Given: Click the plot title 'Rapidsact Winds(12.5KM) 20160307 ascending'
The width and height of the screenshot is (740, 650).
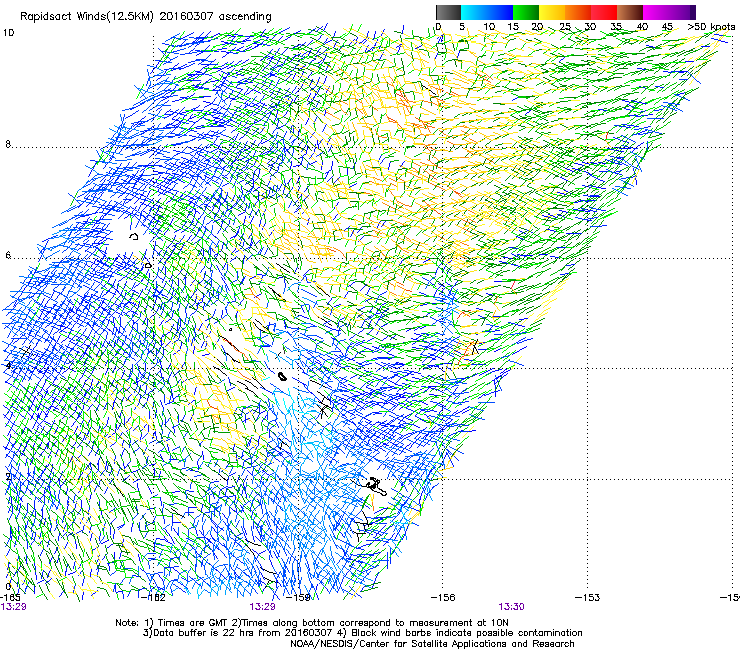Looking at the screenshot, I should 146,17.
